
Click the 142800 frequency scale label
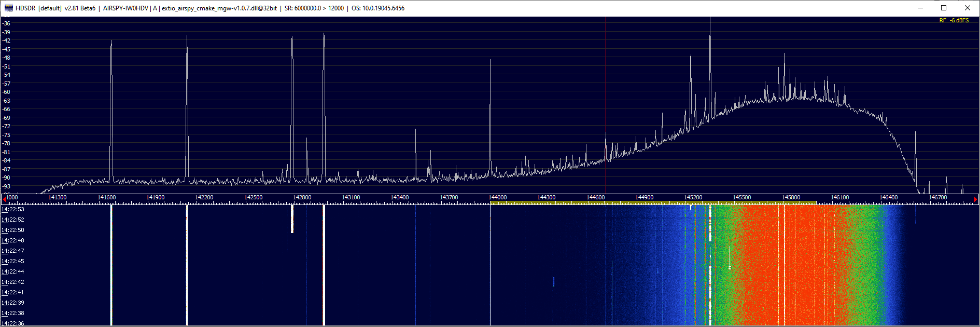(302, 198)
